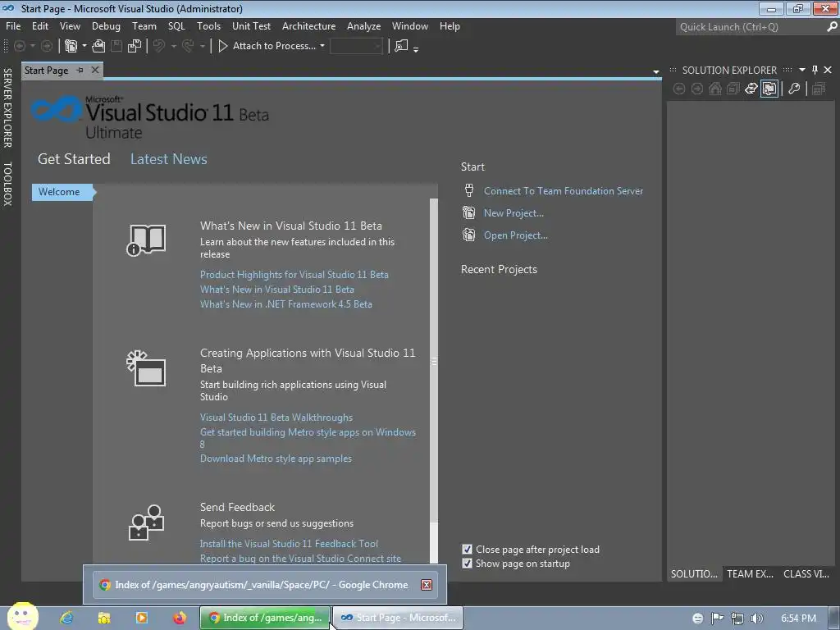Click the What's New book icon

pyautogui.click(x=146, y=240)
